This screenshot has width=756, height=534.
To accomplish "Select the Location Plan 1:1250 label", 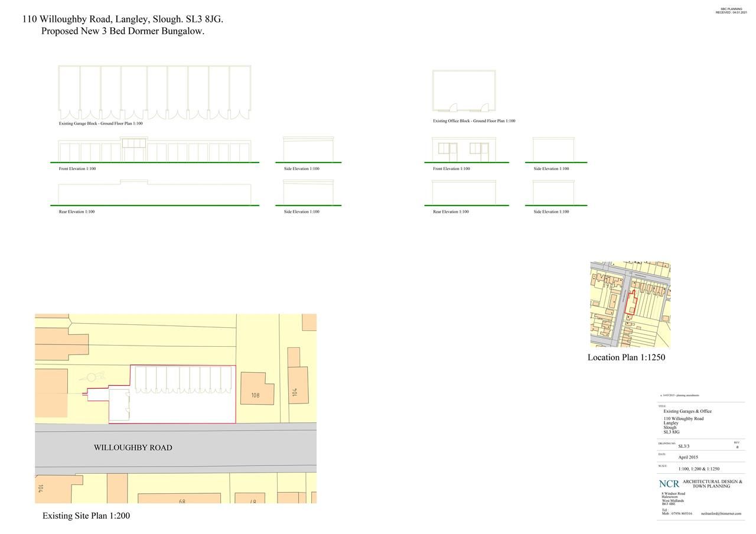I will pyautogui.click(x=626, y=357).
